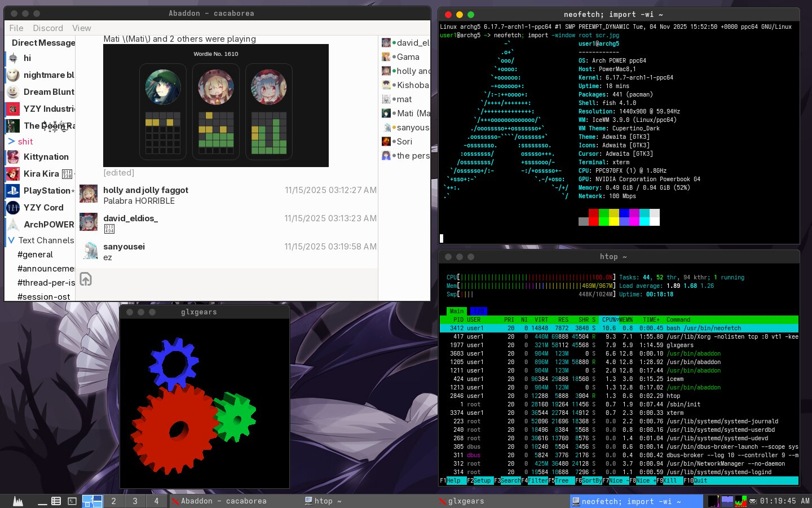The width and height of the screenshot is (812, 508).
Task: Open the Wordle No. 1610 image
Action: (216, 106)
